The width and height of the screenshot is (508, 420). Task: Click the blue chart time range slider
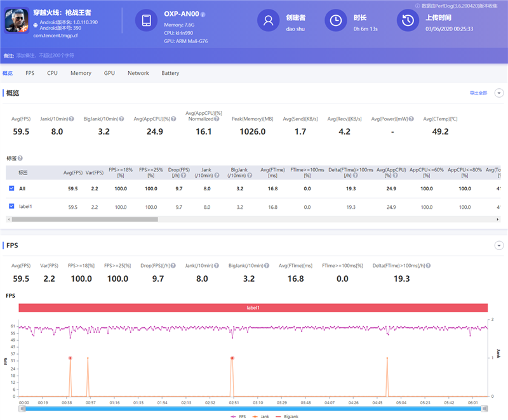pyautogui.click(x=254, y=409)
